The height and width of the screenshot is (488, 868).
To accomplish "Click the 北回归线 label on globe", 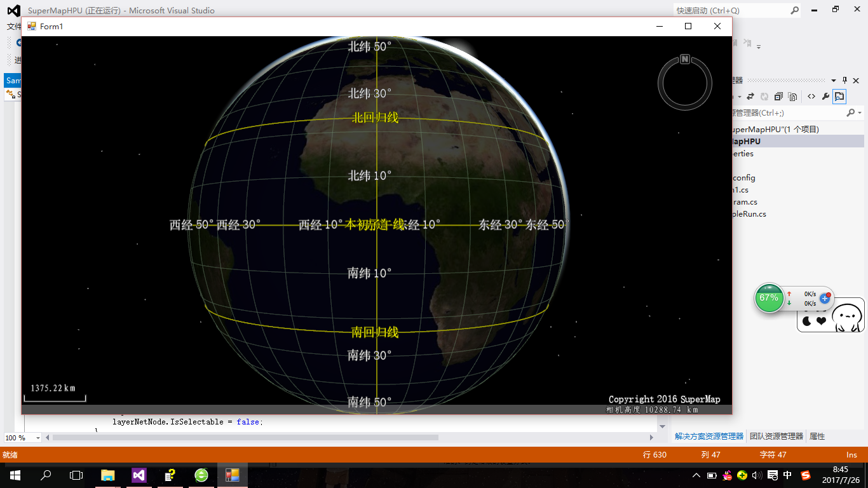I will [x=375, y=118].
